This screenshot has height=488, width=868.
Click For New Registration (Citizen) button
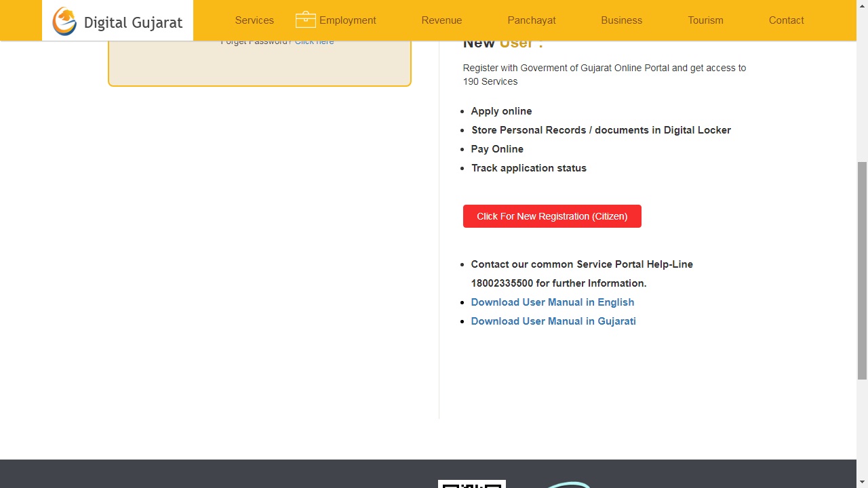(551, 216)
